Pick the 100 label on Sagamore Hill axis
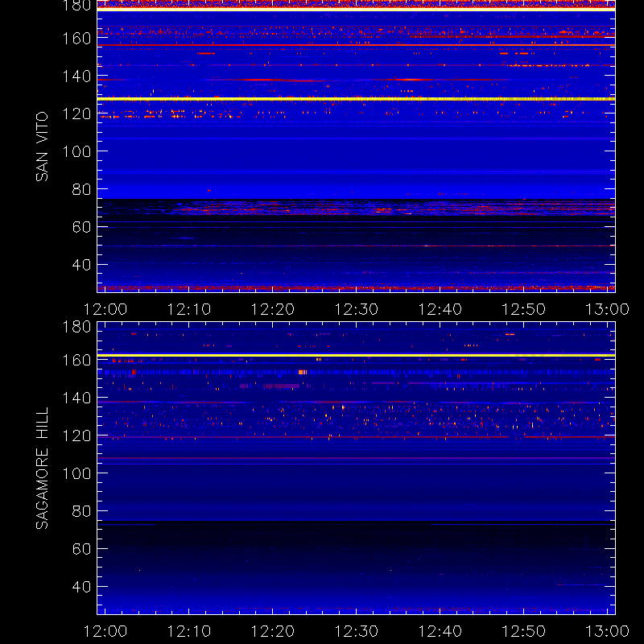Image resolution: width=644 pixels, height=644 pixels. (76, 473)
